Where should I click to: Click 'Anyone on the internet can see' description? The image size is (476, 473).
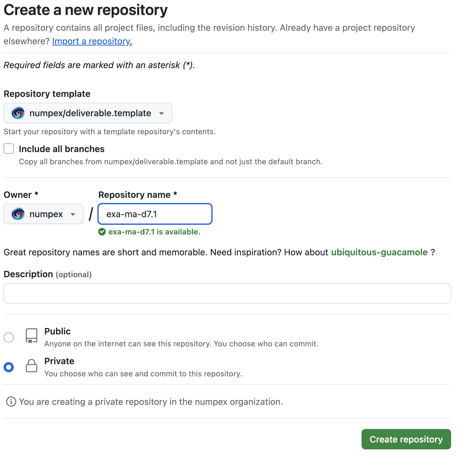click(181, 344)
